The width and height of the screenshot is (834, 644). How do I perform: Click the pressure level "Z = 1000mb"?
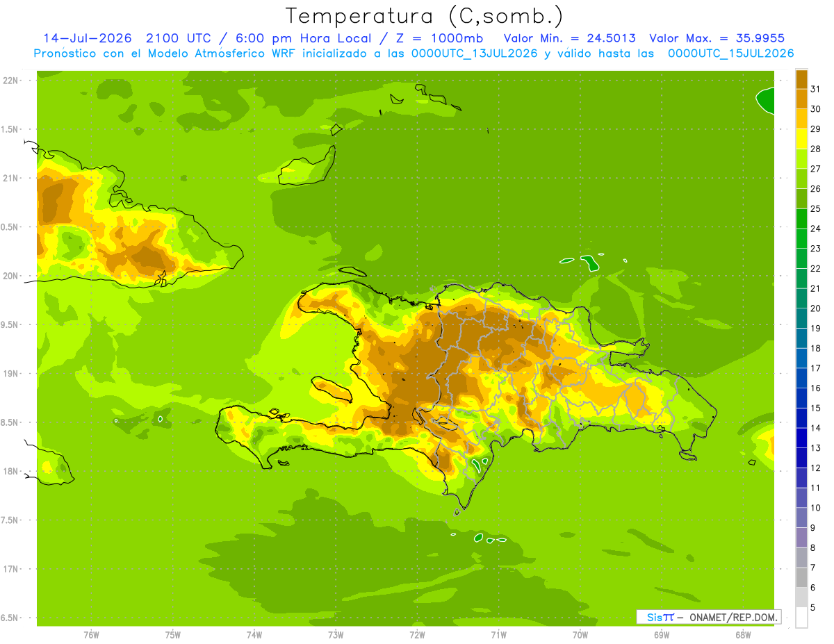coord(441,38)
